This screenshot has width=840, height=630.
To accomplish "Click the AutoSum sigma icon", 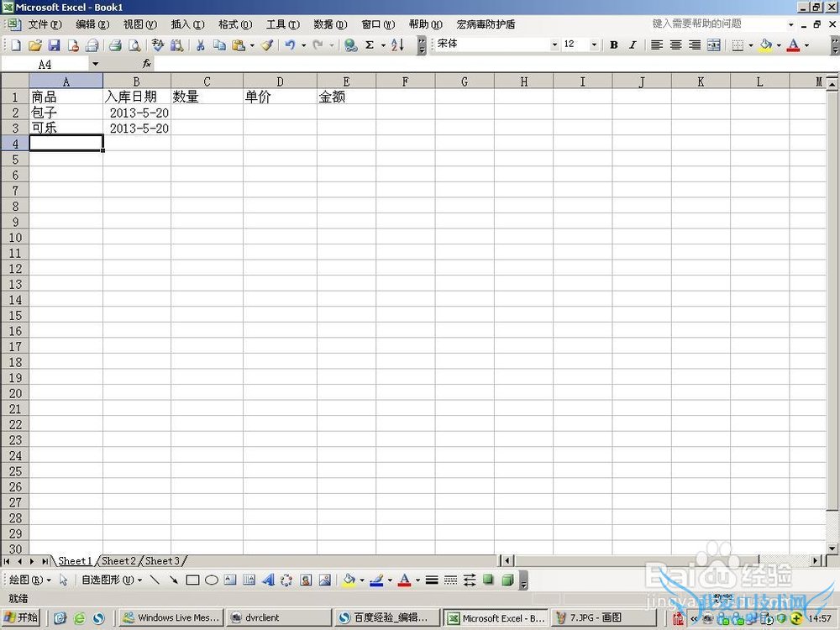I will tap(369, 45).
